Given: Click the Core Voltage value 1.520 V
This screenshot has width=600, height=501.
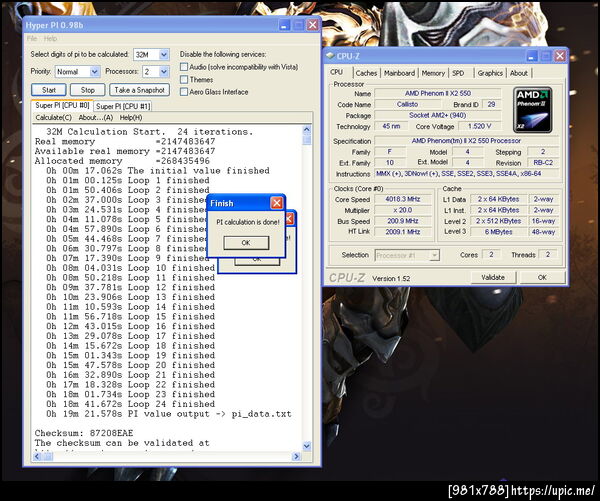Looking at the screenshot, I should click(x=479, y=126).
